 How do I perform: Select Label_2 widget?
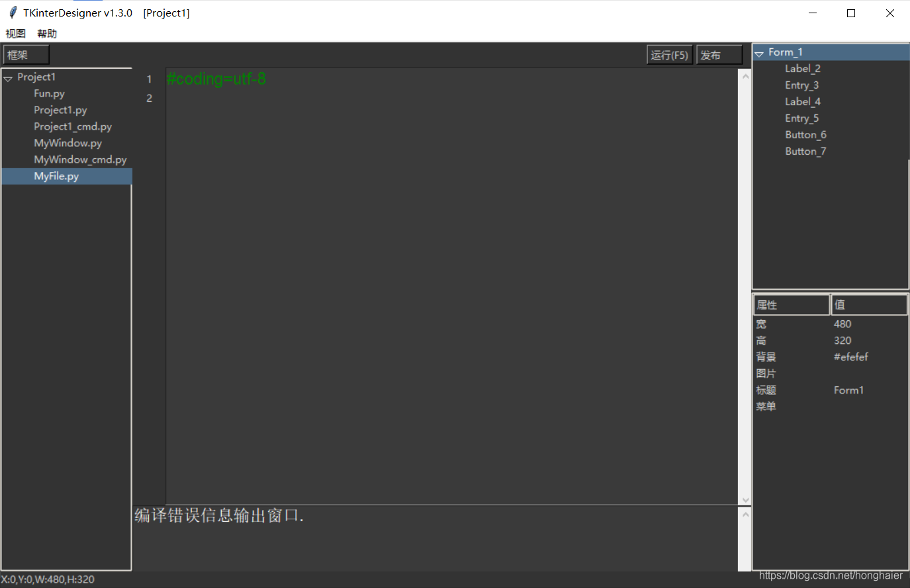803,69
